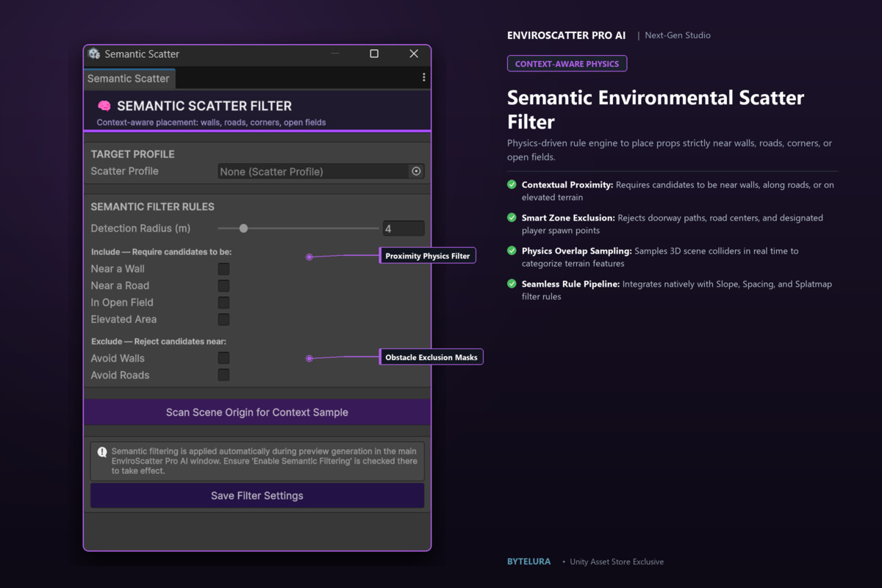Click the CONTEXT-AWARE PHYSICS badge
The width and height of the screenshot is (882, 588).
pos(567,64)
